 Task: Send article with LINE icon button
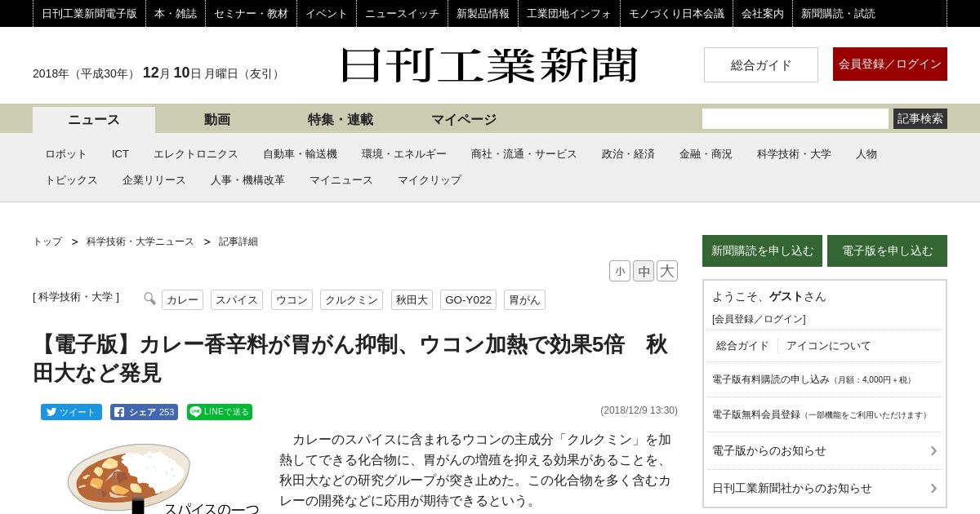coord(220,412)
